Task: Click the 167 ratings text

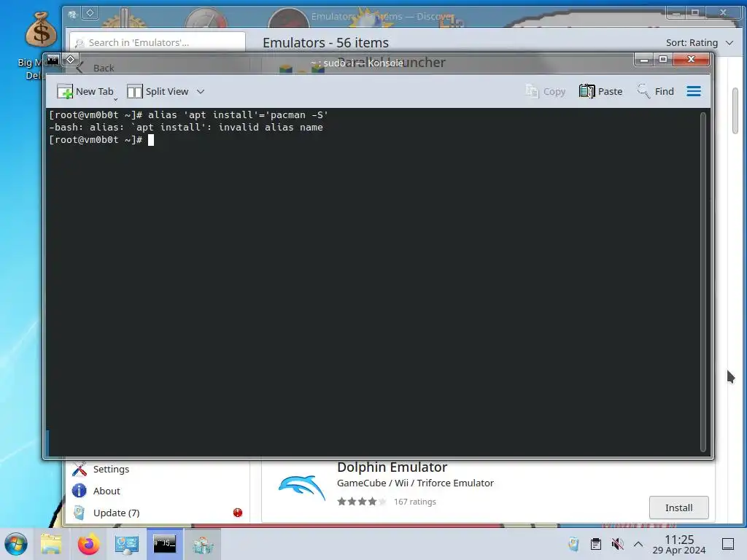Action: click(415, 502)
